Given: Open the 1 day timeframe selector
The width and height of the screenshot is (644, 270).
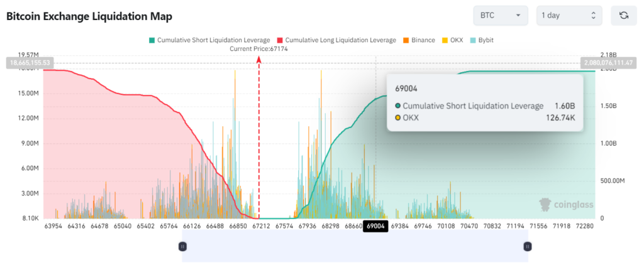Looking at the screenshot, I should coord(569,16).
